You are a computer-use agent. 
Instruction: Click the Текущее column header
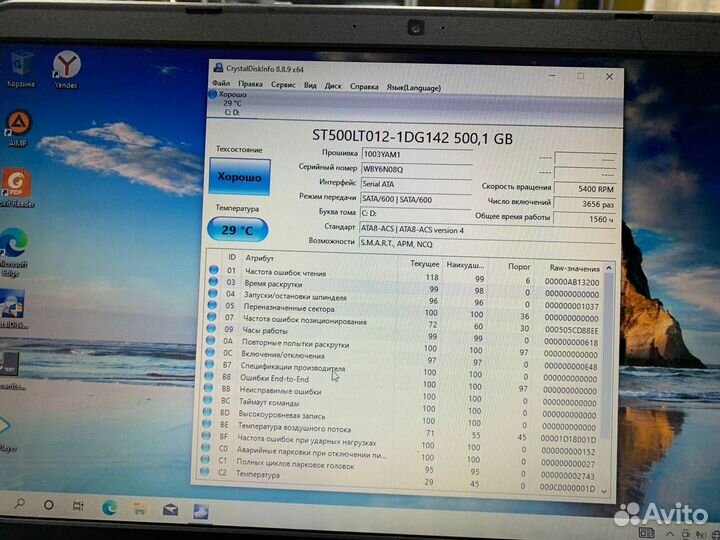pyautogui.click(x=424, y=264)
